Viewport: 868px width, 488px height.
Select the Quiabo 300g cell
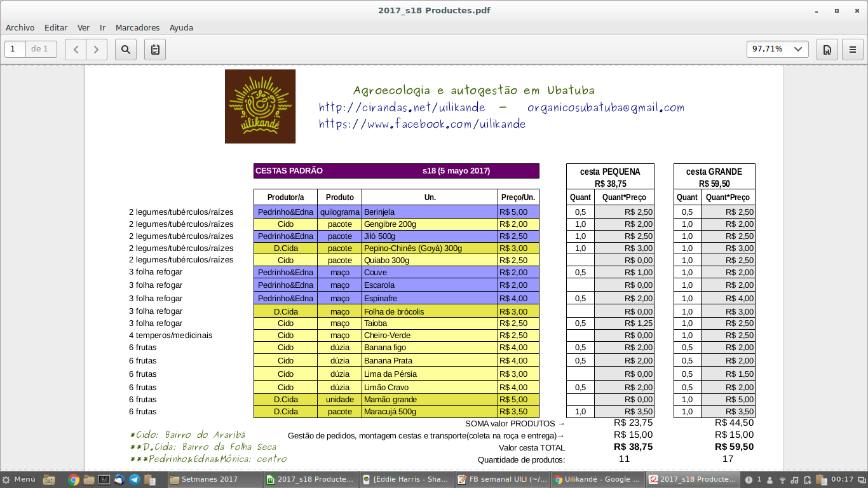(x=430, y=261)
